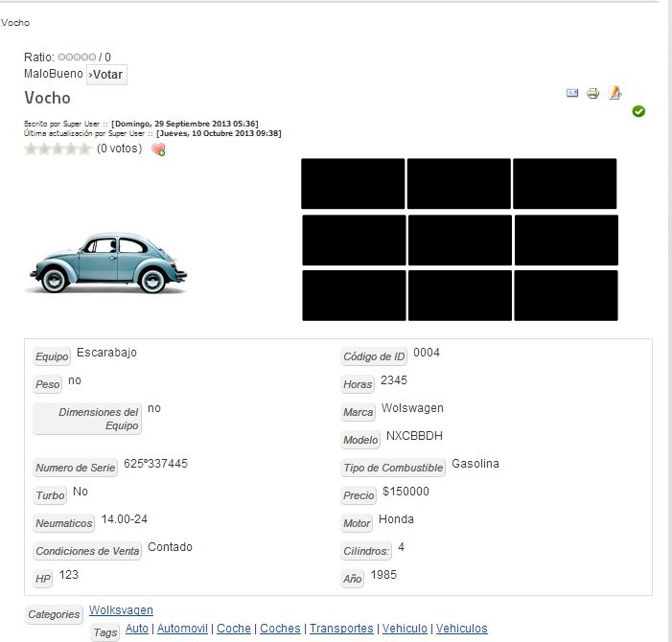Click the Vocho article heading

47,98
